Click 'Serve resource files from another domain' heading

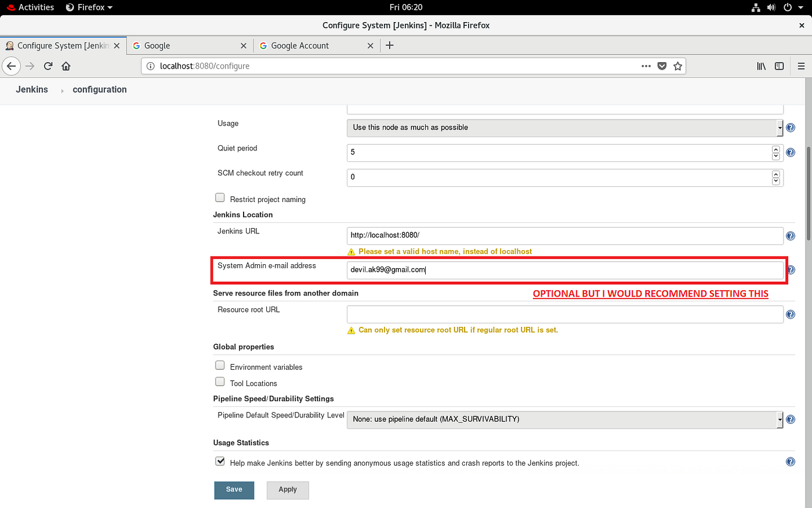click(x=285, y=294)
